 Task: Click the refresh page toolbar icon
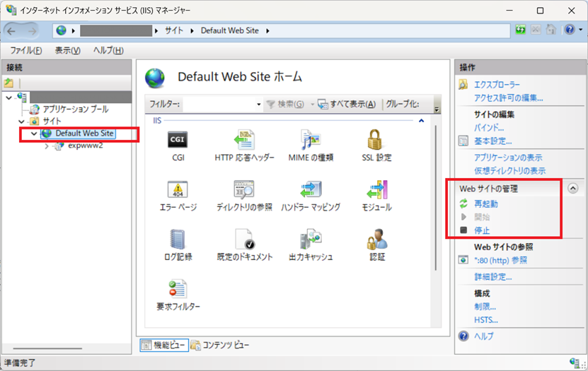(520, 30)
